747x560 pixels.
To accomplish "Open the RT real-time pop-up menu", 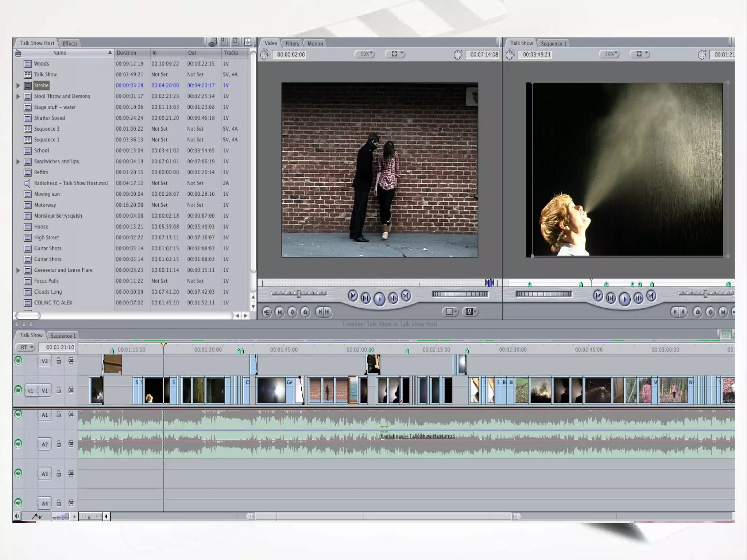I will tap(25, 347).
